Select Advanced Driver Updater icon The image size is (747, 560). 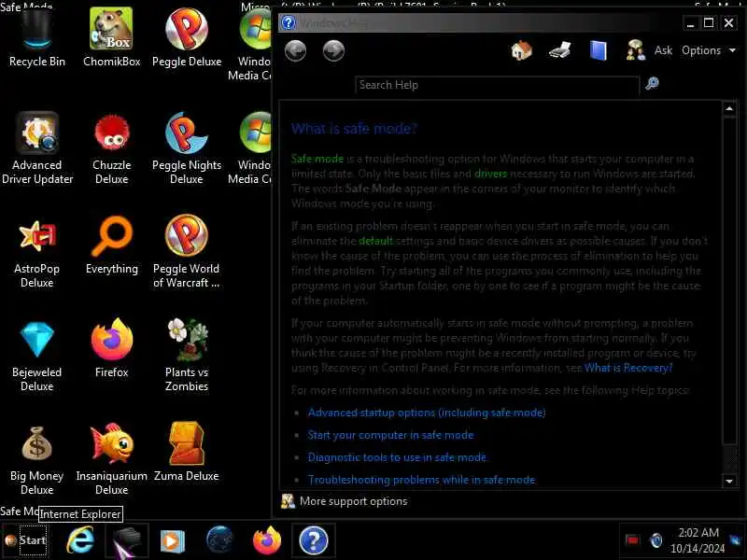37,148
